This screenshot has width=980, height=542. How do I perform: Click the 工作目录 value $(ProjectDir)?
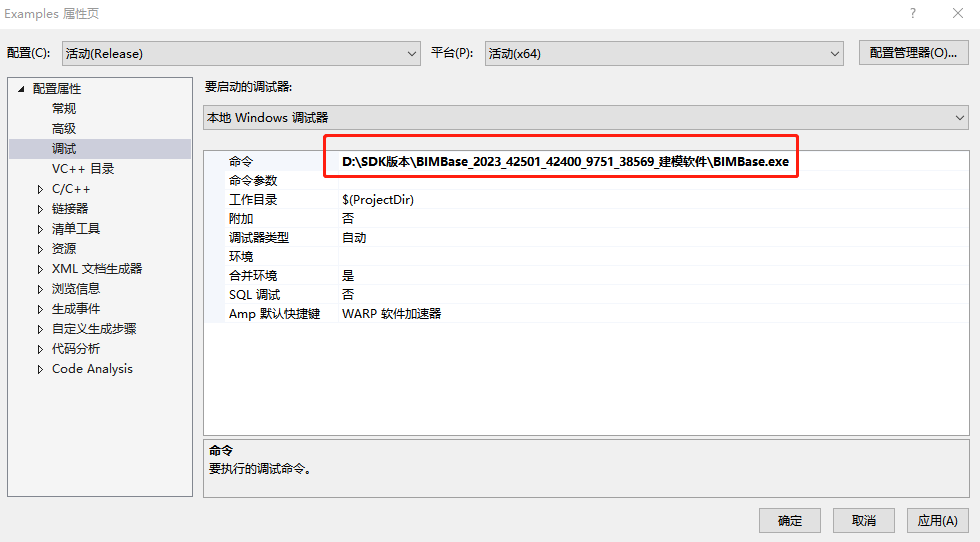point(378,199)
